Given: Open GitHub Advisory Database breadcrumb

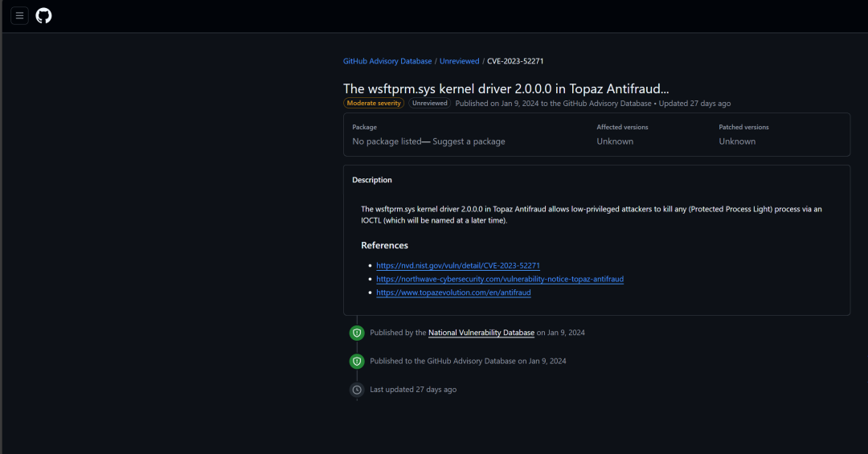Looking at the screenshot, I should [x=387, y=61].
